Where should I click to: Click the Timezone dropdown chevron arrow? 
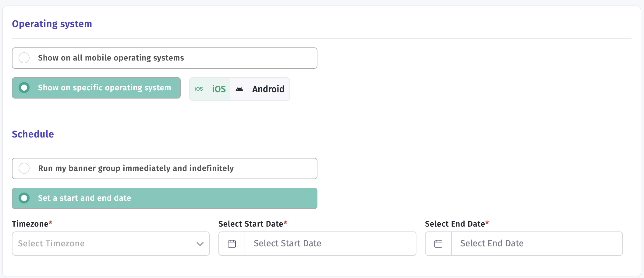coord(200,244)
